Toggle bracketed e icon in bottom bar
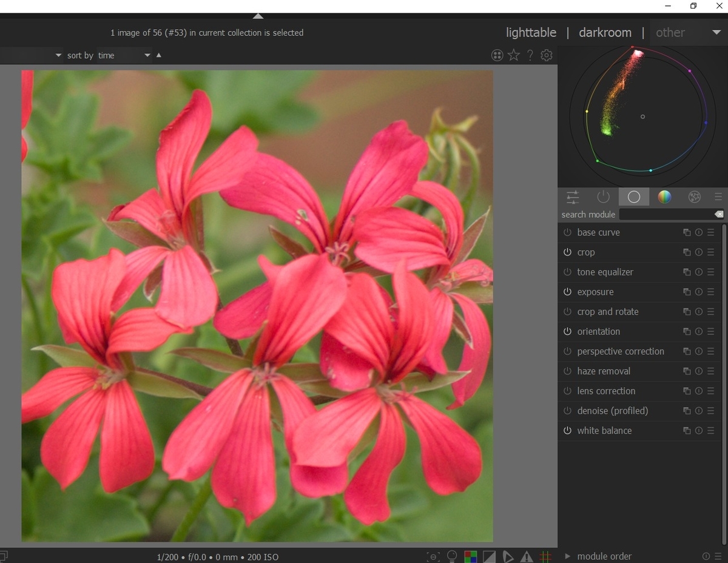This screenshot has width=728, height=563. click(433, 556)
